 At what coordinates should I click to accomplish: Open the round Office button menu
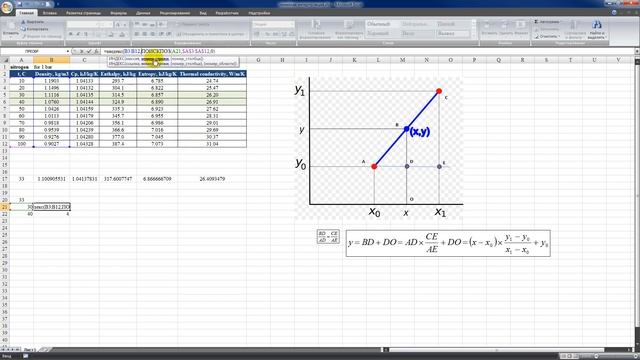coord(7,7)
